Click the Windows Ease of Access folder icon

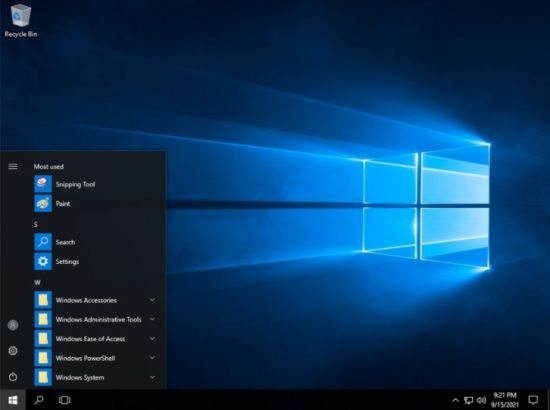click(x=43, y=338)
